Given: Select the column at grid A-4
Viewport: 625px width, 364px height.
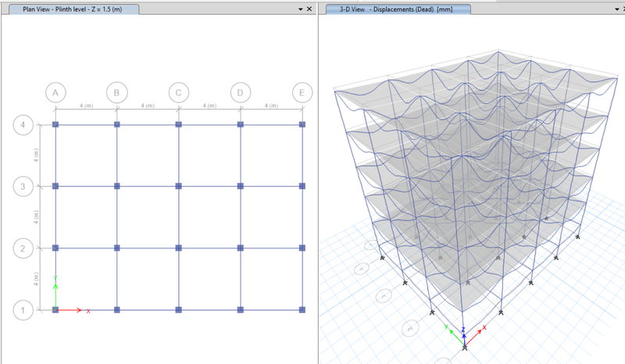Looking at the screenshot, I should point(55,124).
